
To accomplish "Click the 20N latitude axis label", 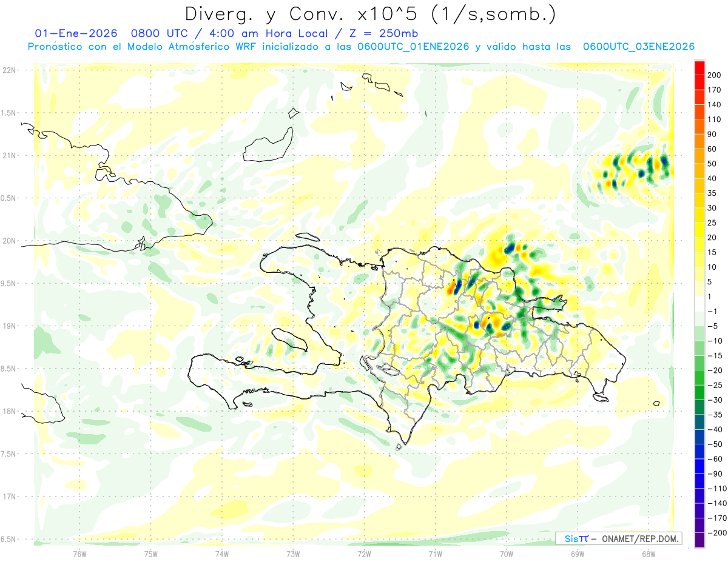I will pos(8,241).
